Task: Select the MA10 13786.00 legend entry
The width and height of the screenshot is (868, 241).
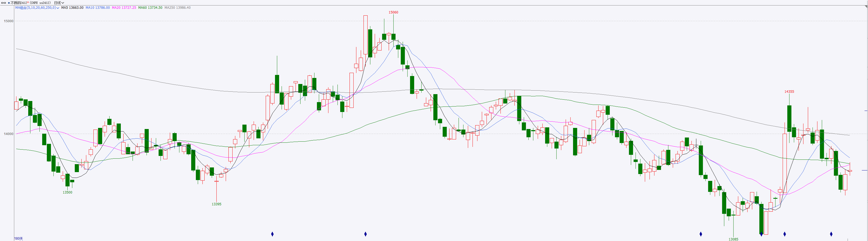Action: pos(98,8)
